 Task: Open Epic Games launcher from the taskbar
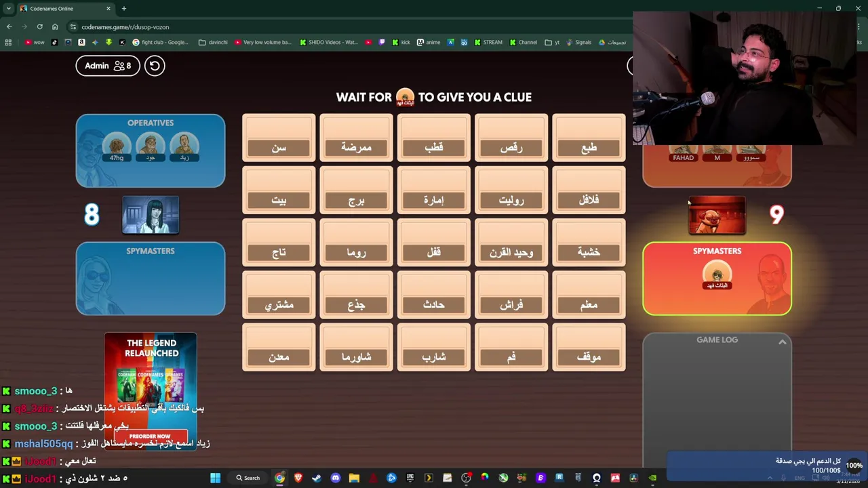(410, 478)
